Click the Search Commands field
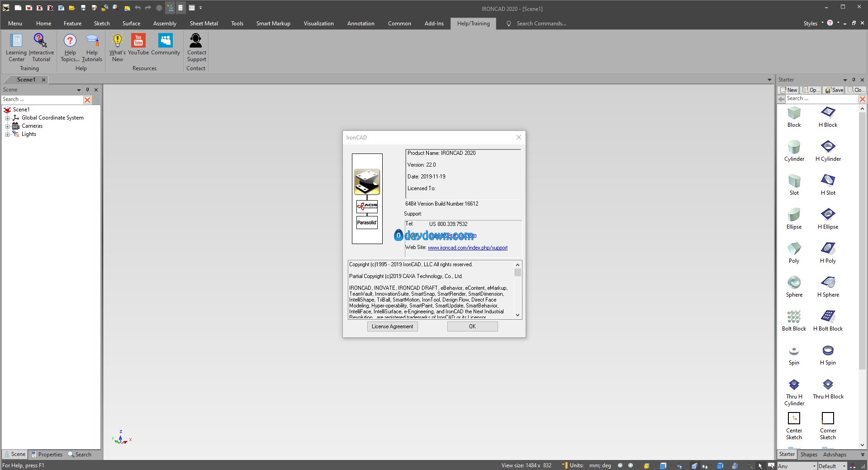 click(x=541, y=23)
